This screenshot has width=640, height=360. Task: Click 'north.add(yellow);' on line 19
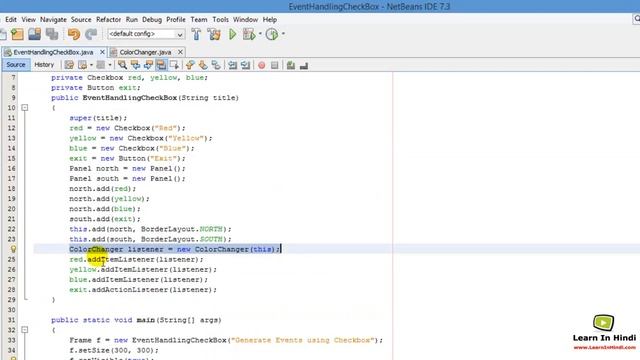pos(109,199)
